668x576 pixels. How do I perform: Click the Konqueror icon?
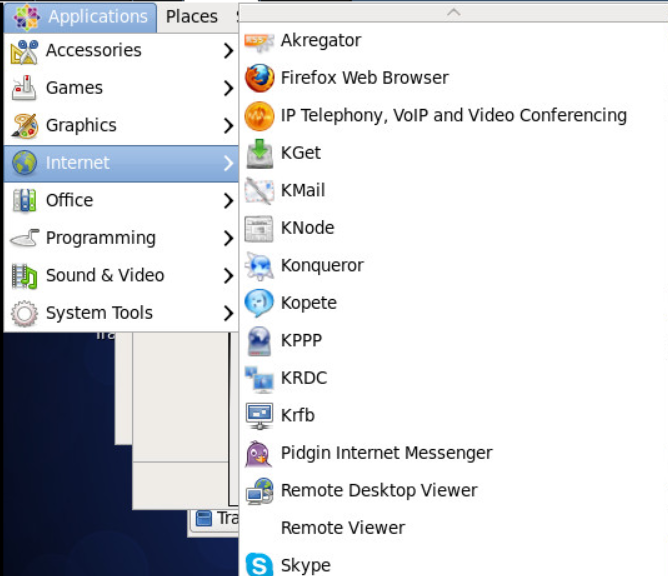click(x=259, y=266)
